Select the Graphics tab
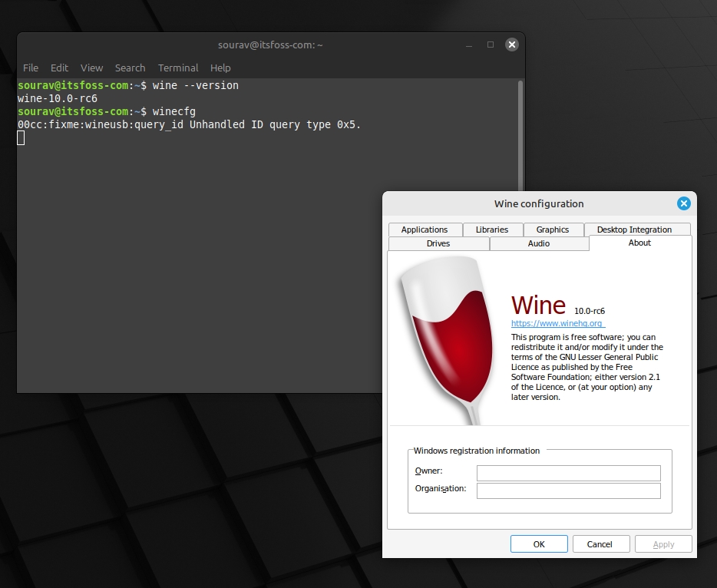 point(553,229)
